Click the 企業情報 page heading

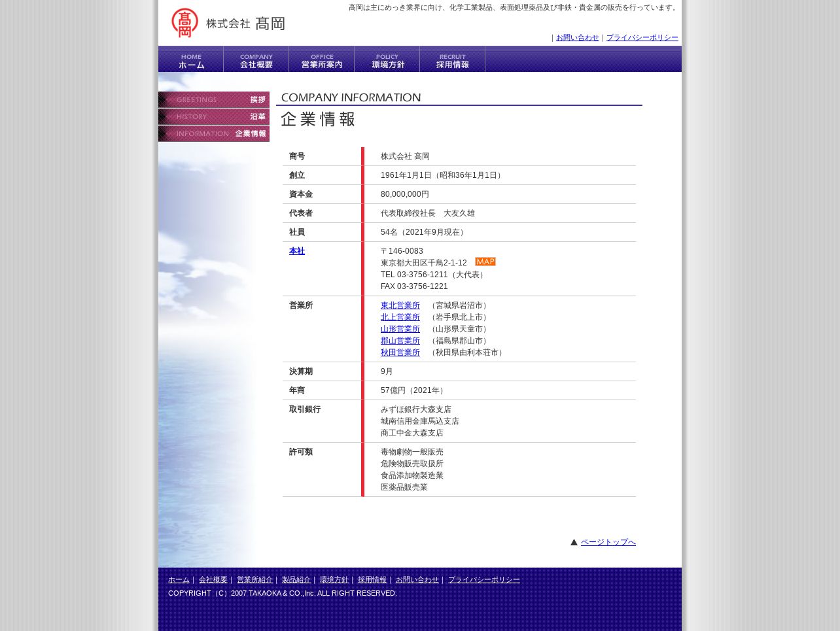pyautogui.click(x=318, y=119)
